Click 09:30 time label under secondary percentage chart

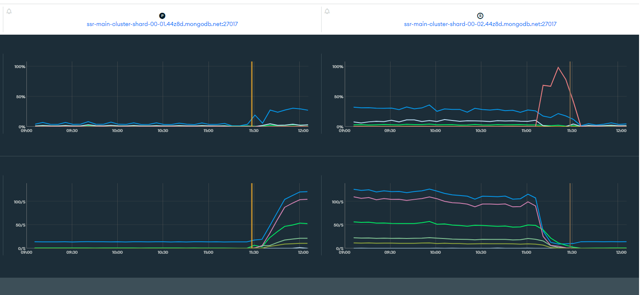390,131
